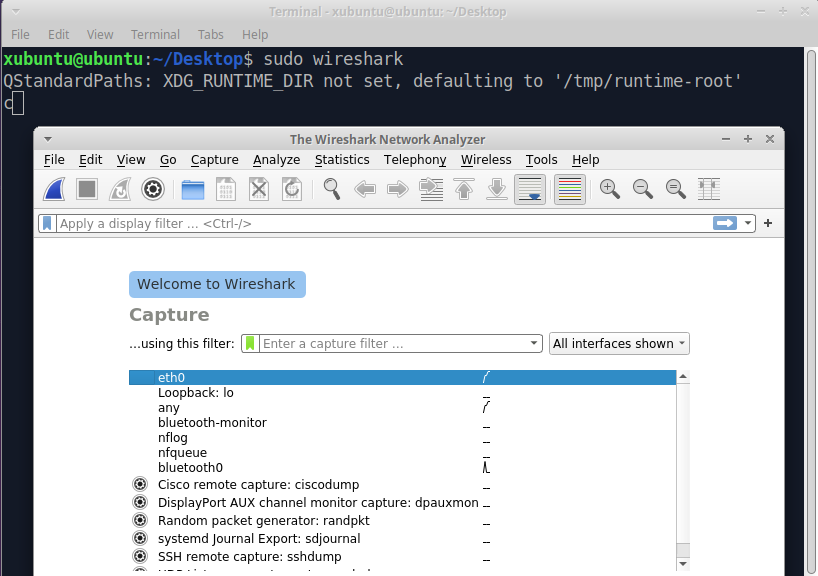Viewport: 818px width, 576px height.
Task: Reload this capture file icon
Action: tap(292, 189)
